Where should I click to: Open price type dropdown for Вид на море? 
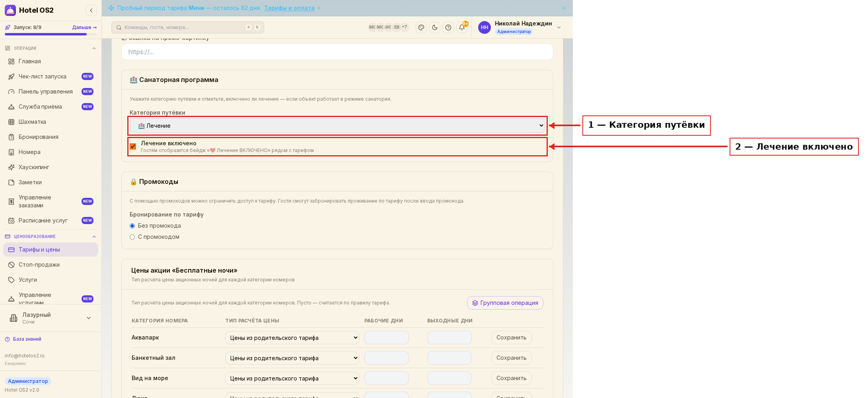click(x=292, y=378)
